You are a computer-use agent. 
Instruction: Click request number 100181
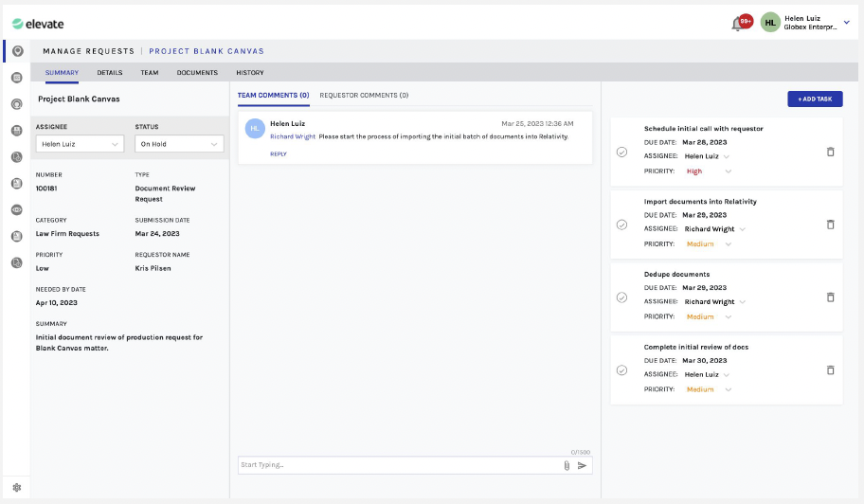point(46,189)
